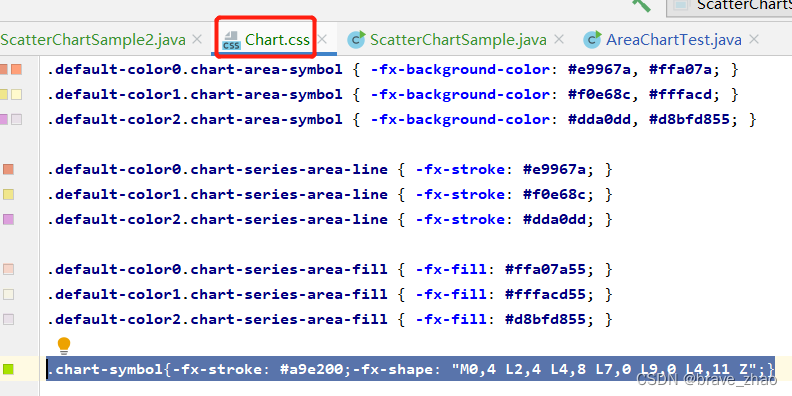Click selector .default-color1.chart-series-area-line

(x=218, y=195)
